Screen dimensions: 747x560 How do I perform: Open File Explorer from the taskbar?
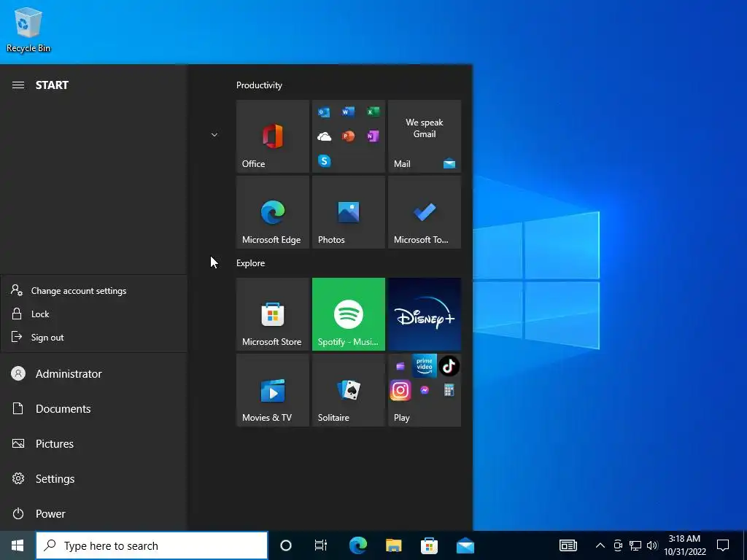(393, 545)
